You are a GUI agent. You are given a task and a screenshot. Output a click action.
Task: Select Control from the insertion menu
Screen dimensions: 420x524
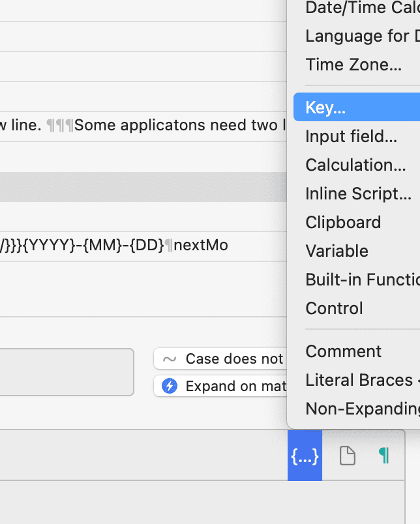point(334,308)
